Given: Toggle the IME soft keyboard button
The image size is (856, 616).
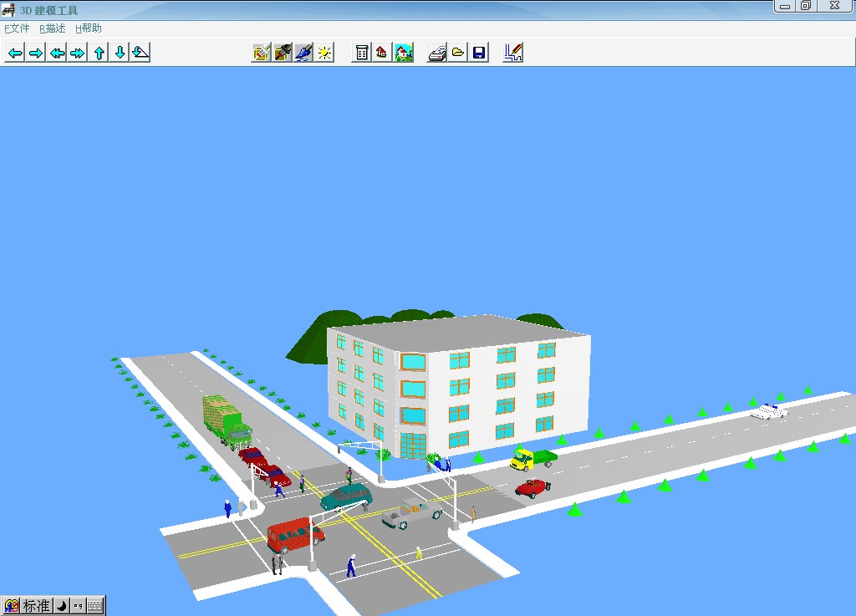Looking at the screenshot, I should 95,606.
